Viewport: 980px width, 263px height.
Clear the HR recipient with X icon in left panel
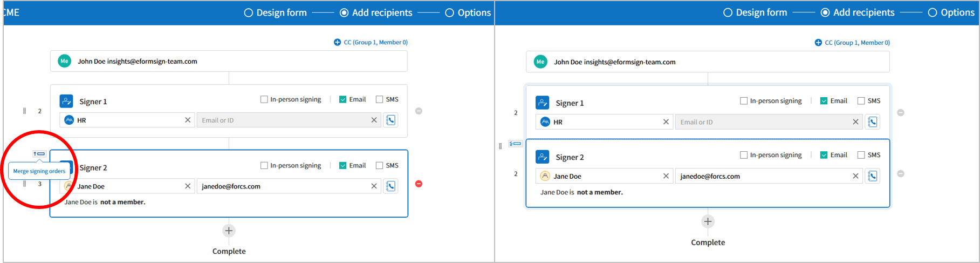188,120
